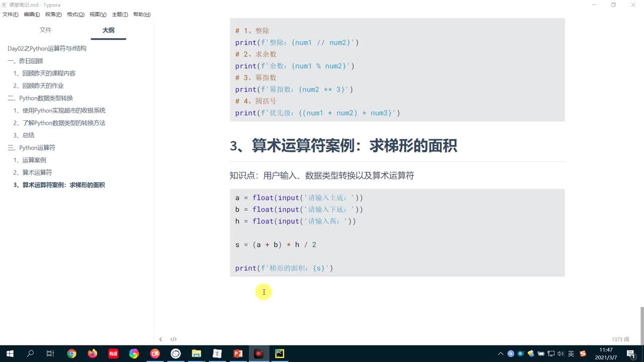Viewport: 644px width, 362px height.
Task: Click the 1373 词 word count
Action: click(x=620, y=339)
